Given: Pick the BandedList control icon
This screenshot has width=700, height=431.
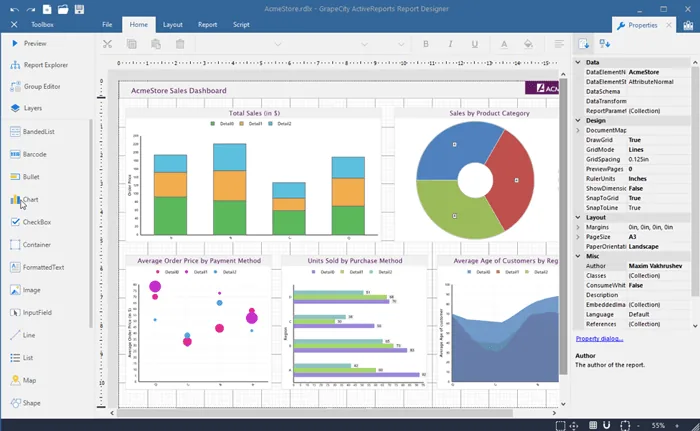Looking at the screenshot, I should pos(15,131).
